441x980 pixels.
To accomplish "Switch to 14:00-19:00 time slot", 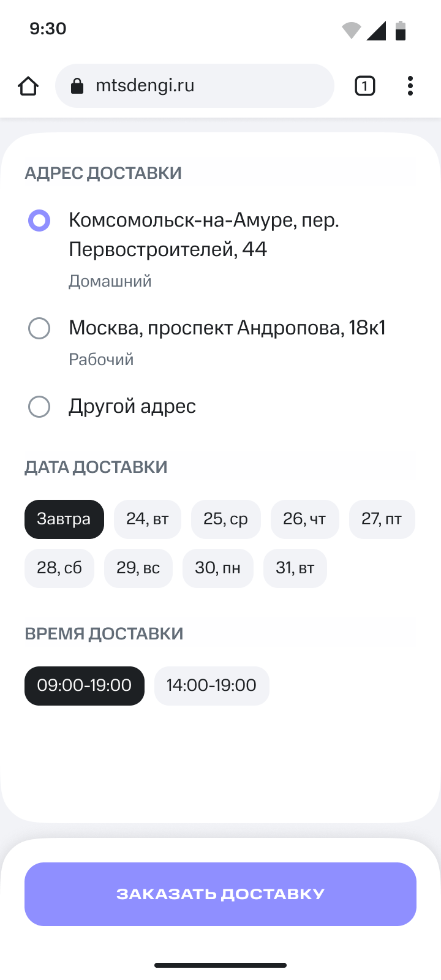I will point(212,686).
